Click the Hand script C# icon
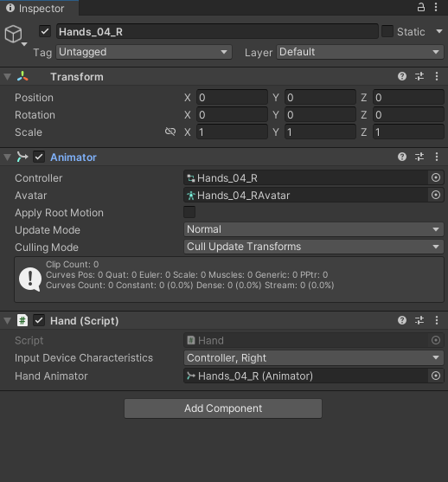The image size is (448, 482). click(x=22, y=320)
